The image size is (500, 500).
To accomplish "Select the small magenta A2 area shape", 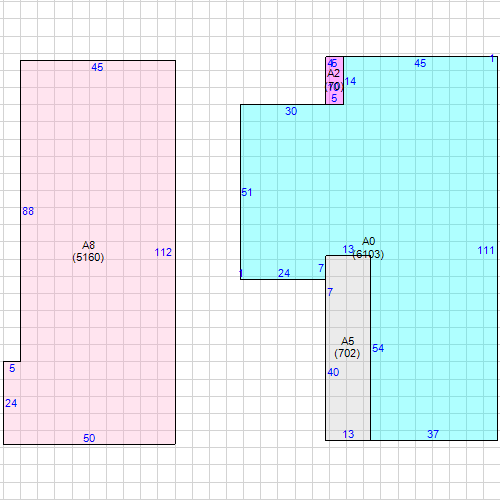I will coord(335,80).
